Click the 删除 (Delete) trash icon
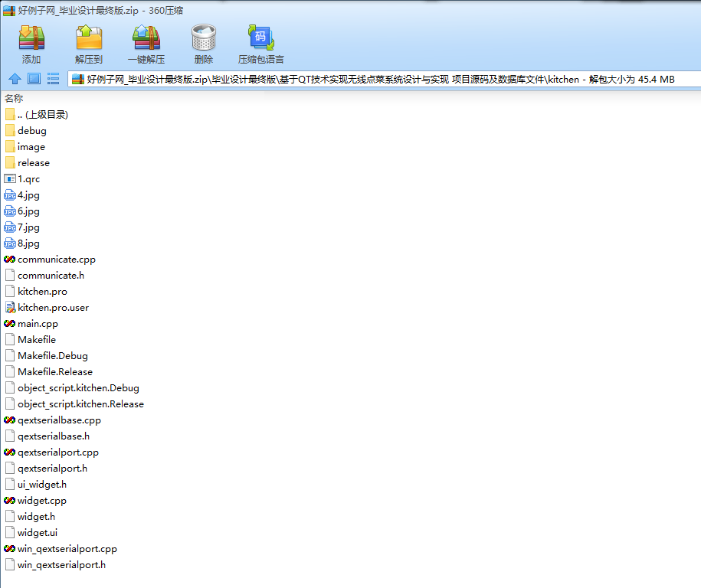Viewport: 701px width, 588px height. (204, 38)
